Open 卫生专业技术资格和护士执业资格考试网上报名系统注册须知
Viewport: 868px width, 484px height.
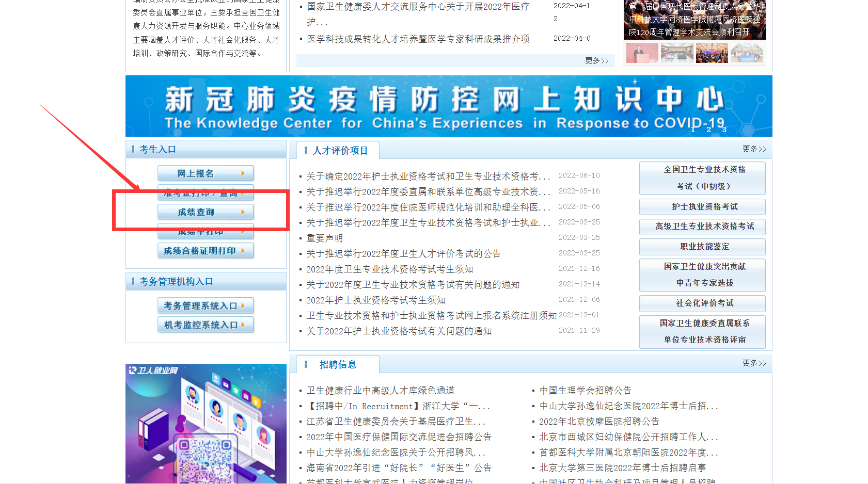[431, 316]
